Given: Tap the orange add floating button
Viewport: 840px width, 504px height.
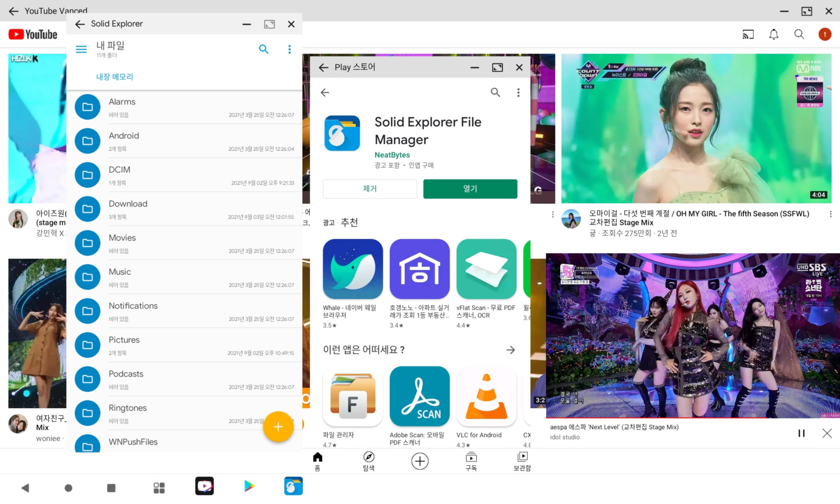Looking at the screenshot, I should [x=278, y=427].
